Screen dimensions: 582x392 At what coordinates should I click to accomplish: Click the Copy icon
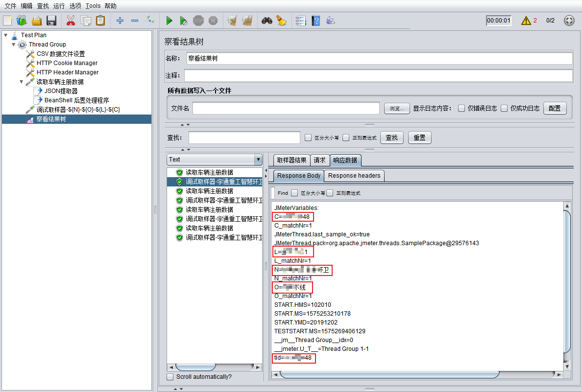coord(86,21)
